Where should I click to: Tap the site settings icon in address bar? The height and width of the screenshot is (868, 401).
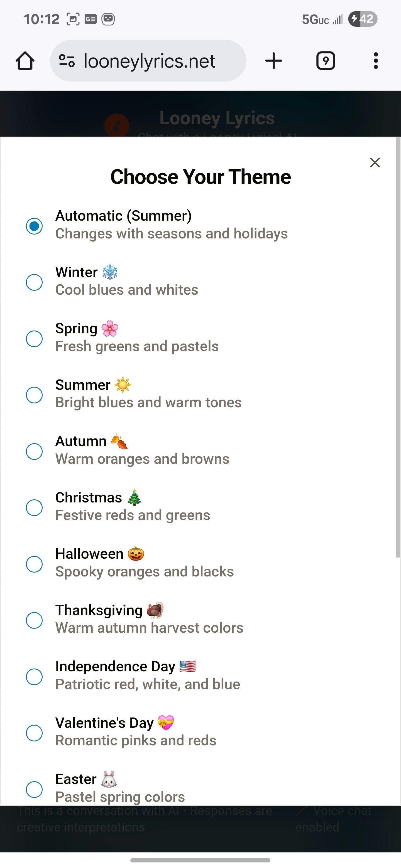(67, 61)
